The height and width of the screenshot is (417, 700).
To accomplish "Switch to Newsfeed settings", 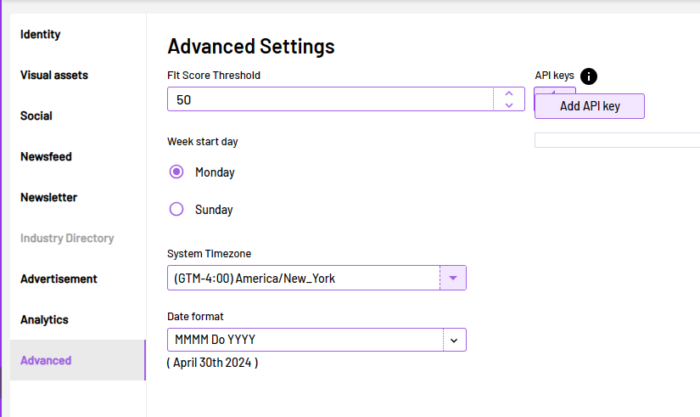I will [46, 157].
